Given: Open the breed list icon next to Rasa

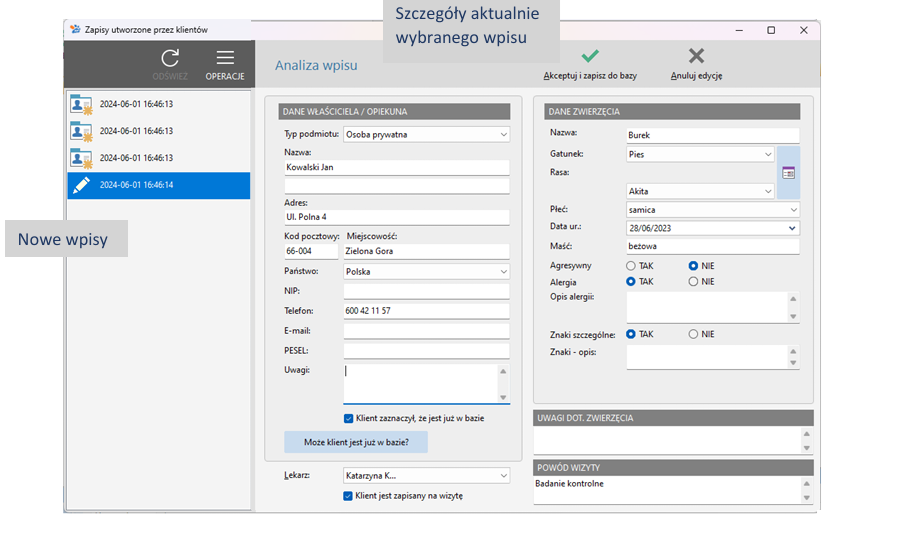Looking at the screenshot, I should pos(788,173).
